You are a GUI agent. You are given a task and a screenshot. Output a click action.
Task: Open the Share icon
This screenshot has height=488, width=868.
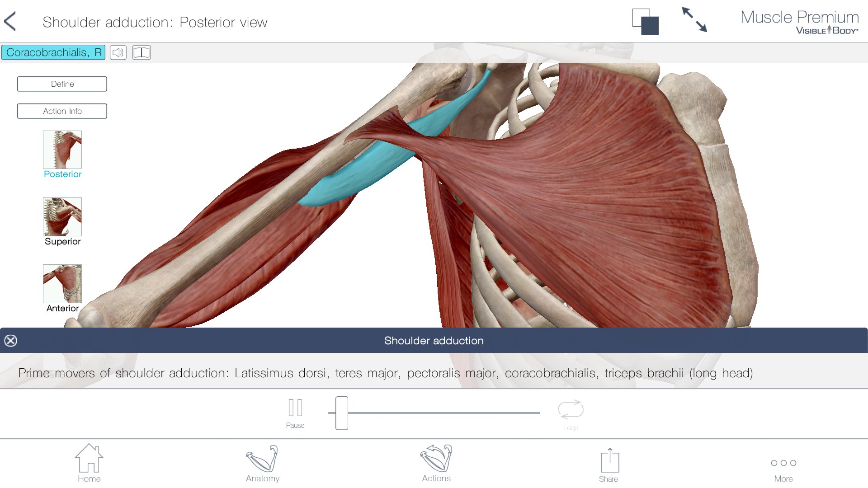[609, 465]
